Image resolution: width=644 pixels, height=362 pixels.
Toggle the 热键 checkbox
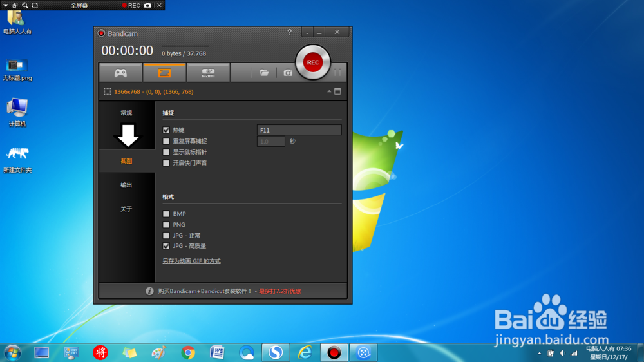pyautogui.click(x=166, y=130)
